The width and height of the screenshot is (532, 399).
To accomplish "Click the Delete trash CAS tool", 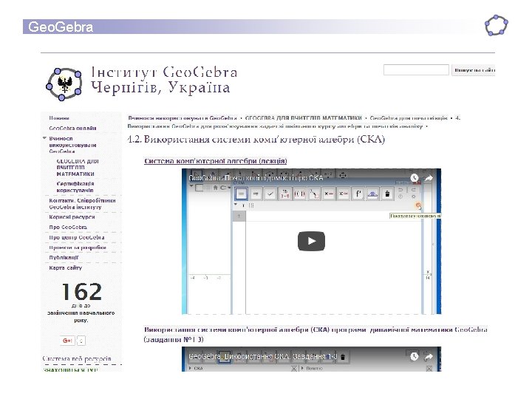I will pyautogui.click(x=387, y=194).
